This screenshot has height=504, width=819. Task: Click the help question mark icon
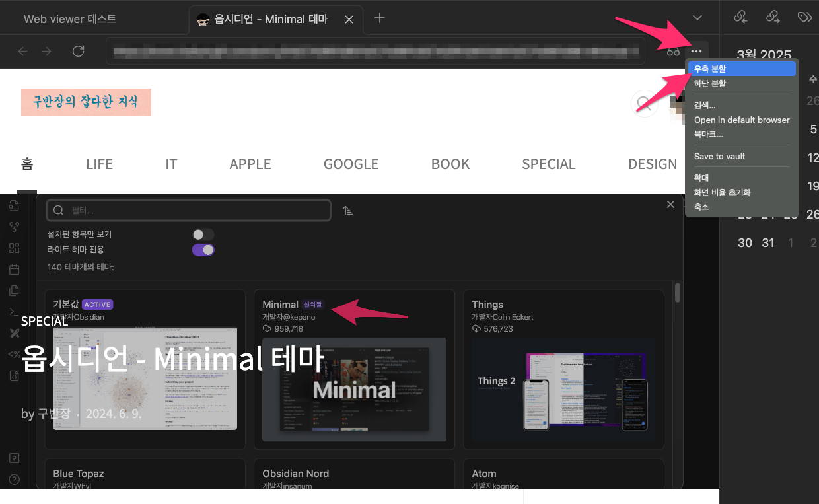(14, 479)
